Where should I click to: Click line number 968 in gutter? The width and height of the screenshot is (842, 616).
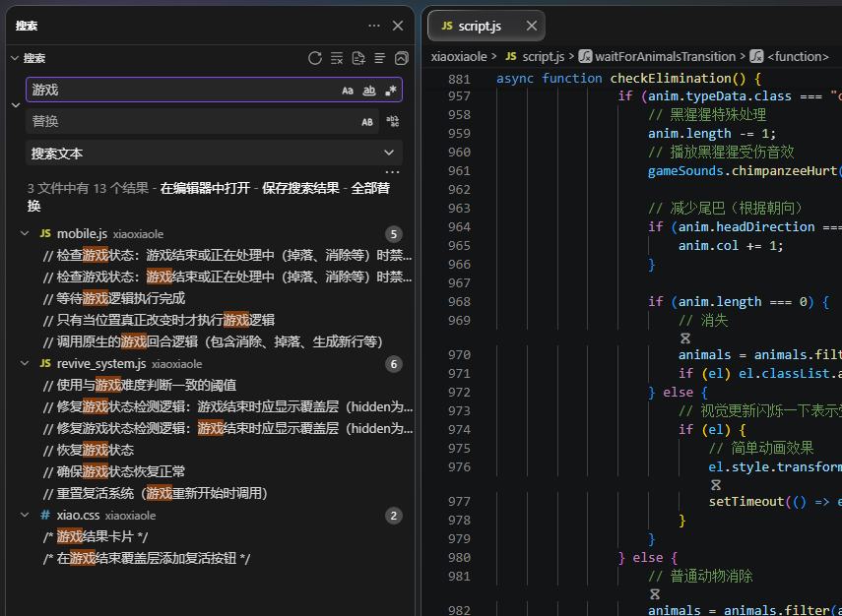(x=459, y=301)
